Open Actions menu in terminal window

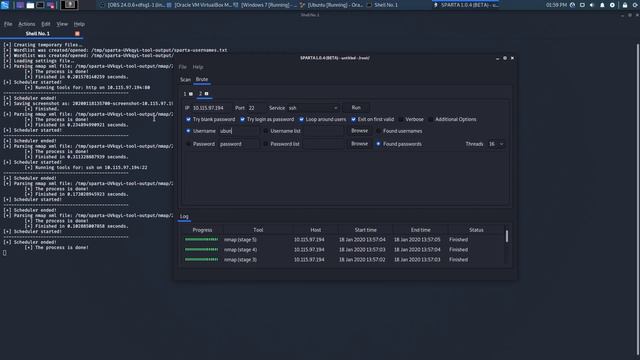coord(27,24)
